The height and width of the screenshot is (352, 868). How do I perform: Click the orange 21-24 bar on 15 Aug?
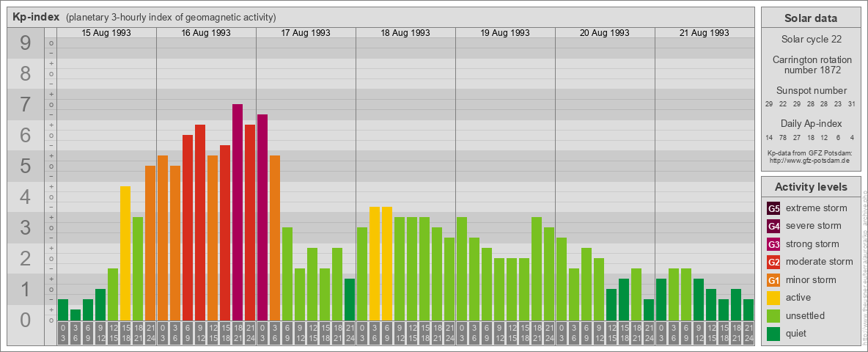[150, 243]
